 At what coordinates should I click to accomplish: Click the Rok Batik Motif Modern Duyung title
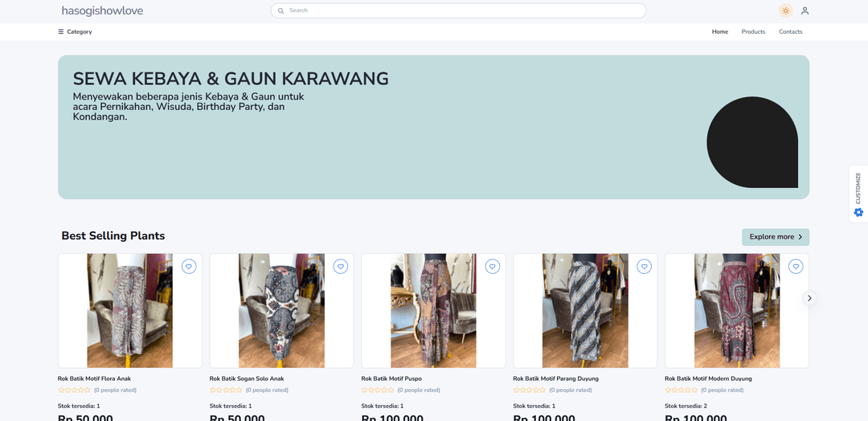[x=708, y=379]
